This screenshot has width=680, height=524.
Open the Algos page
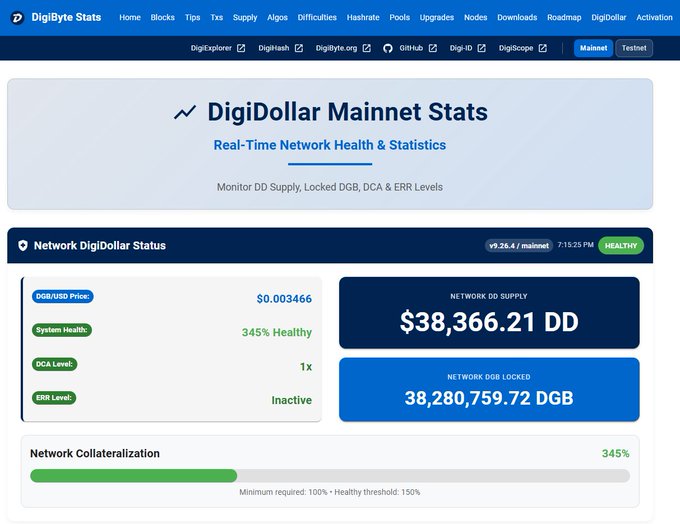coord(278,17)
